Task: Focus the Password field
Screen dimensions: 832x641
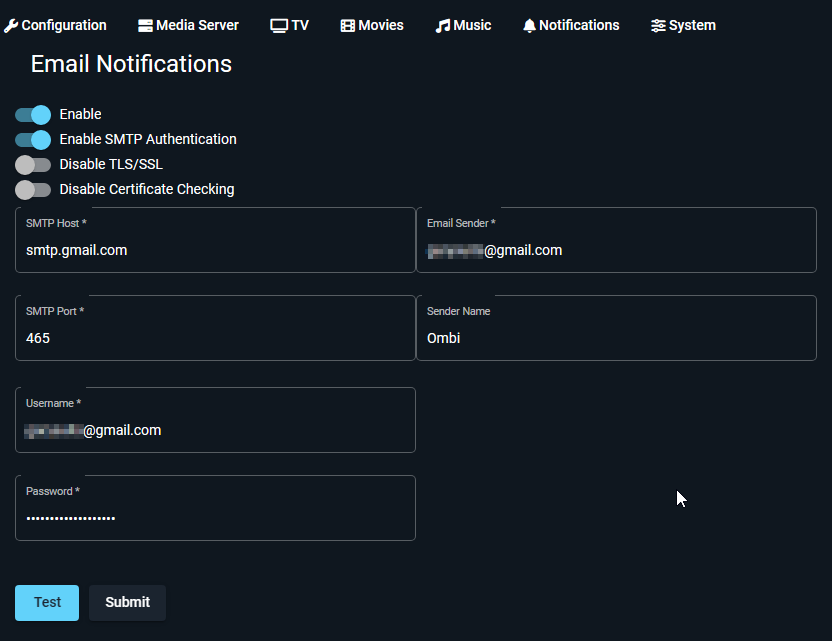Action: 215,517
